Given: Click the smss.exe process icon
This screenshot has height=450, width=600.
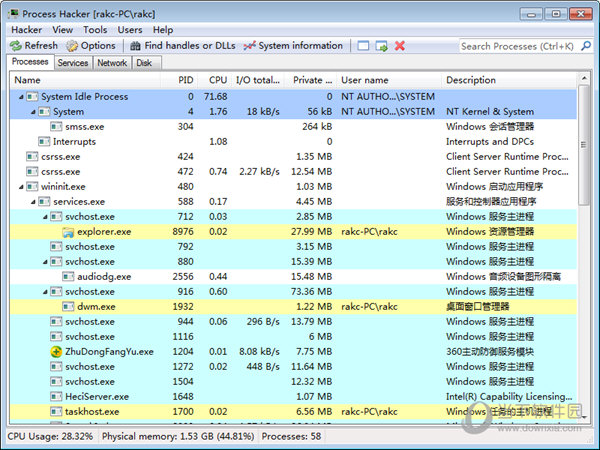Looking at the screenshot, I should 56,127.
